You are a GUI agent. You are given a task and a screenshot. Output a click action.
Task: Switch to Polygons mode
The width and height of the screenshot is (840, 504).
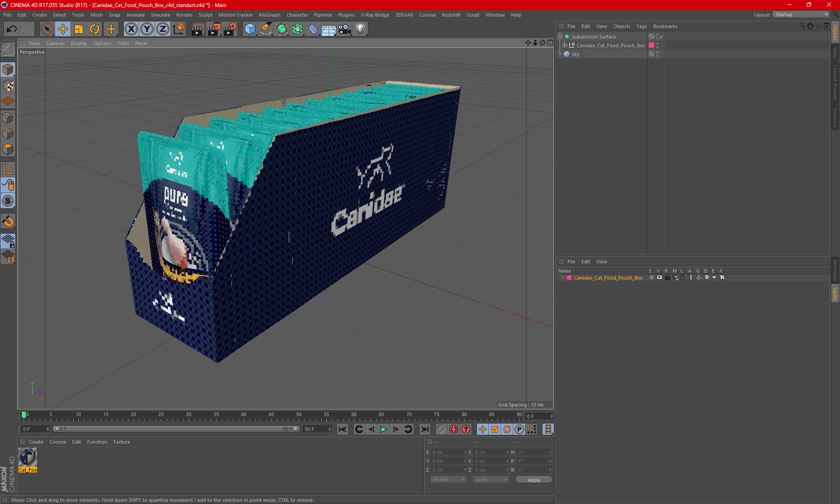pos(8,149)
